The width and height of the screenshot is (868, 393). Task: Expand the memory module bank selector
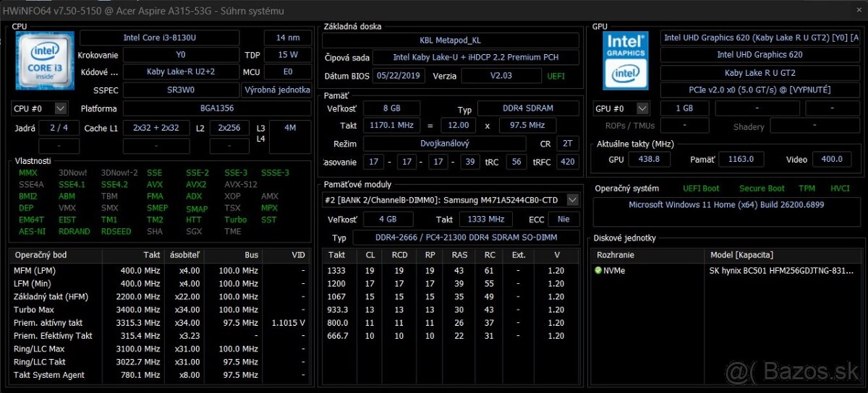pos(572,199)
